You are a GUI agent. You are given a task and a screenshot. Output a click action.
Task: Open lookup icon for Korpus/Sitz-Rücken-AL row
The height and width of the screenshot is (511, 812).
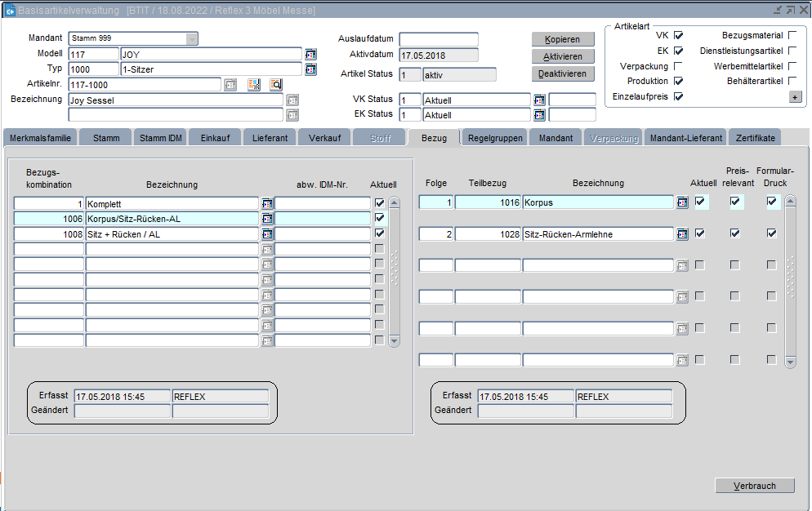tap(267, 219)
